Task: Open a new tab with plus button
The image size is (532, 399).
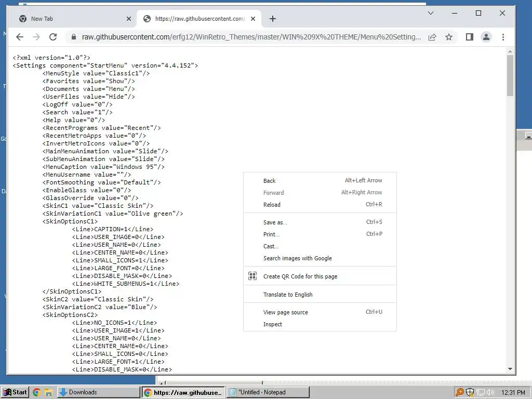Action: pos(273,19)
